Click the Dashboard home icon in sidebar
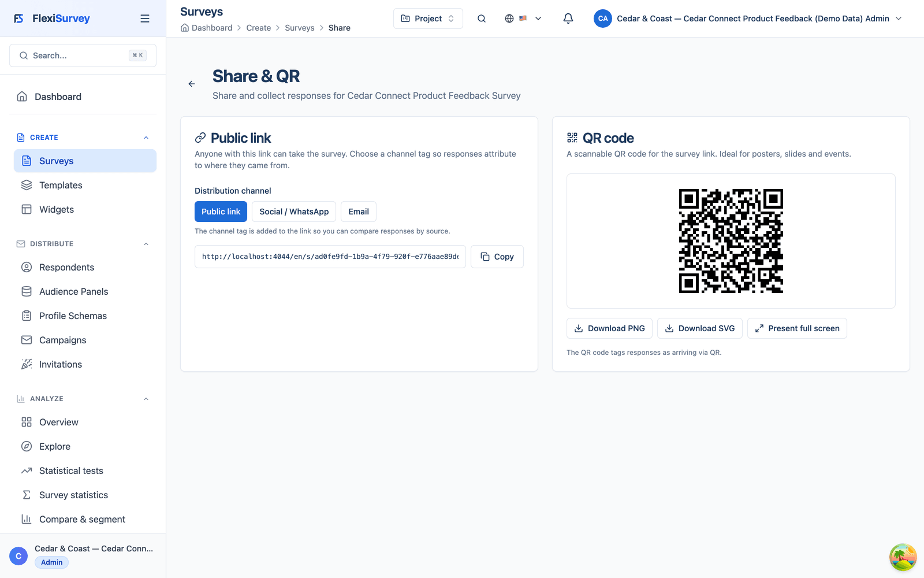The height and width of the screenshot is (578, 924). (x=22, y=97)
